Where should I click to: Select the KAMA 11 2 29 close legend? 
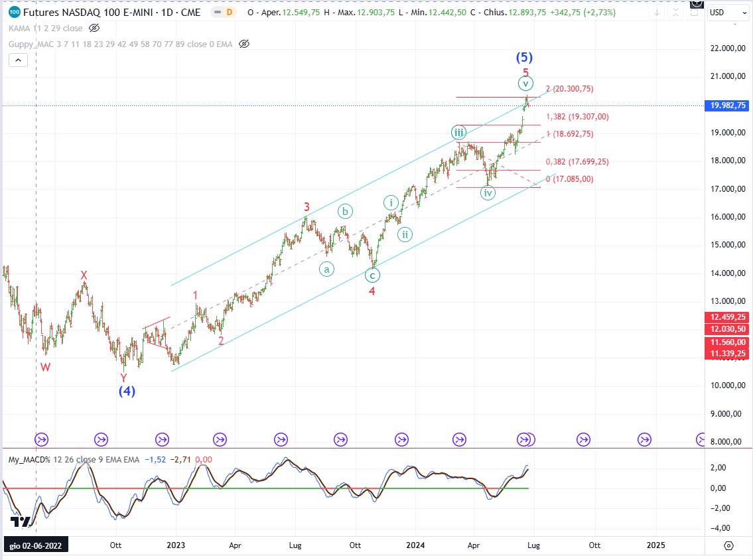click(x=46, y=29)
